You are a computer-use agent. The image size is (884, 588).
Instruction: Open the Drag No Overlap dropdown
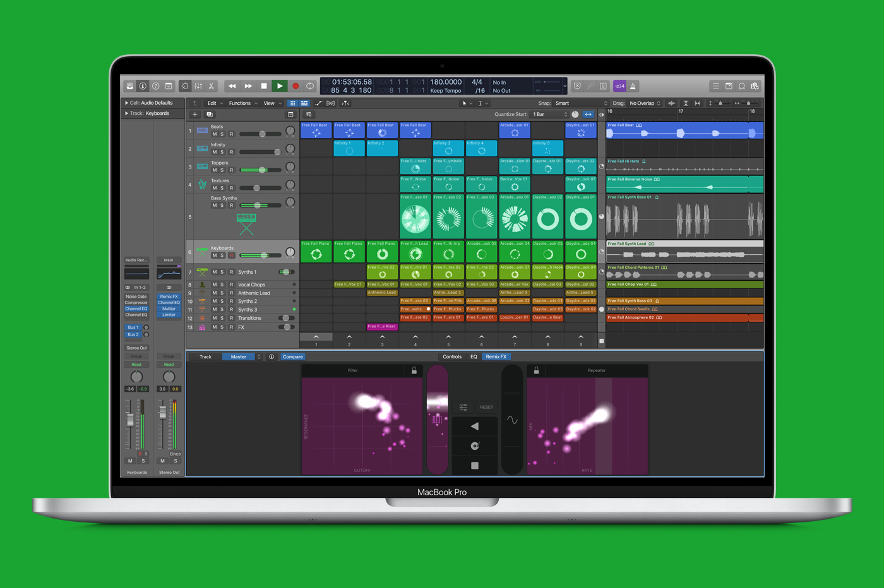645,103
